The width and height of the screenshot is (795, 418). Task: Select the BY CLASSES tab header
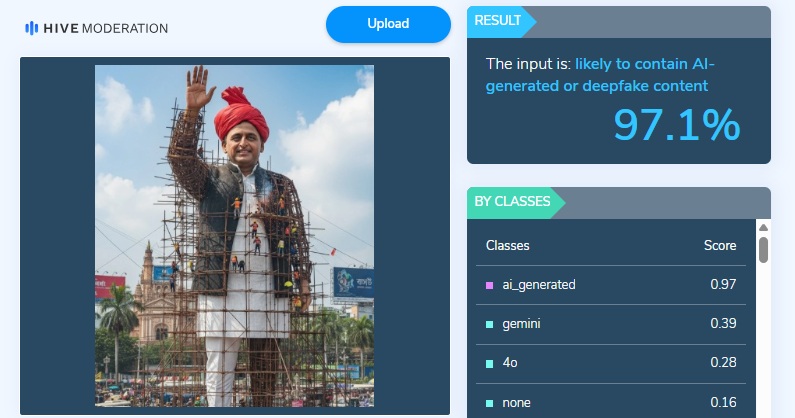coord(513,202)
